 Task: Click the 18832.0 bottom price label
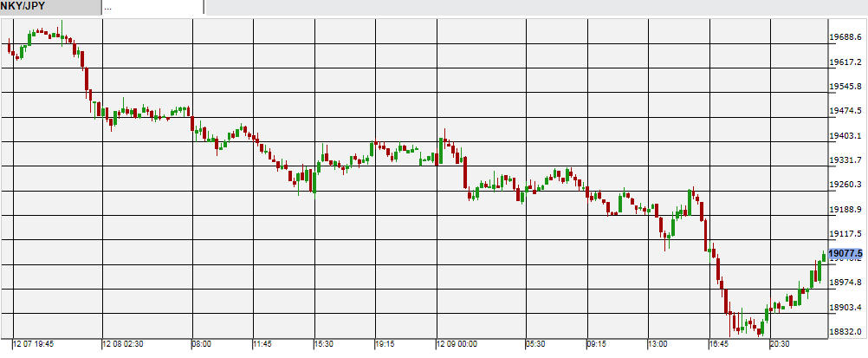pyautogui.click(x=845, y=332)
